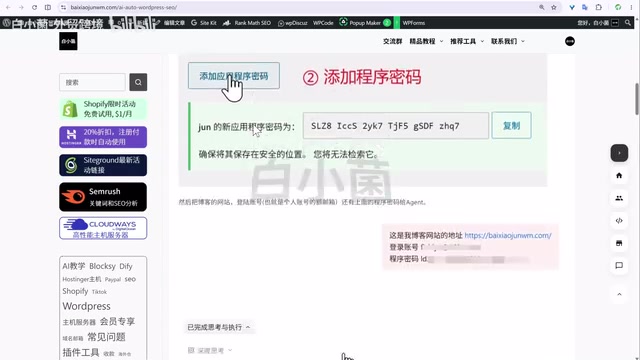This screenshot has width=640, height=360.
Task: Open the baixiaojunwm.com link in message
Action: click(x=508, y=236)
